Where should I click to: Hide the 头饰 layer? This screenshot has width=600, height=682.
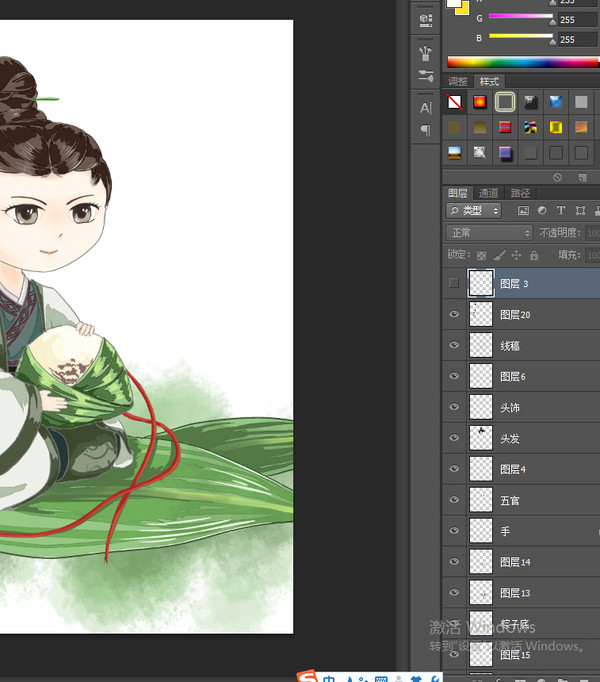pyautogui.click(x=454, y=407)
